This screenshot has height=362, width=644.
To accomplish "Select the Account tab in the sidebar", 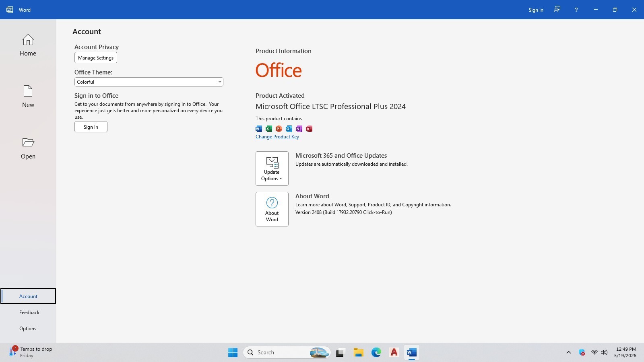I will coord(28,296).
